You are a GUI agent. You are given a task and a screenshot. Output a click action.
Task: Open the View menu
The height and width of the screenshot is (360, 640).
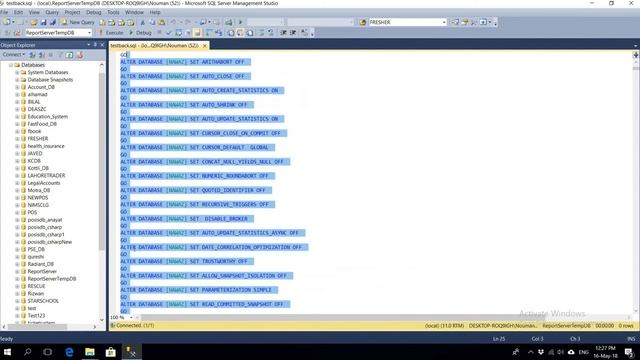tap(34, 12)
